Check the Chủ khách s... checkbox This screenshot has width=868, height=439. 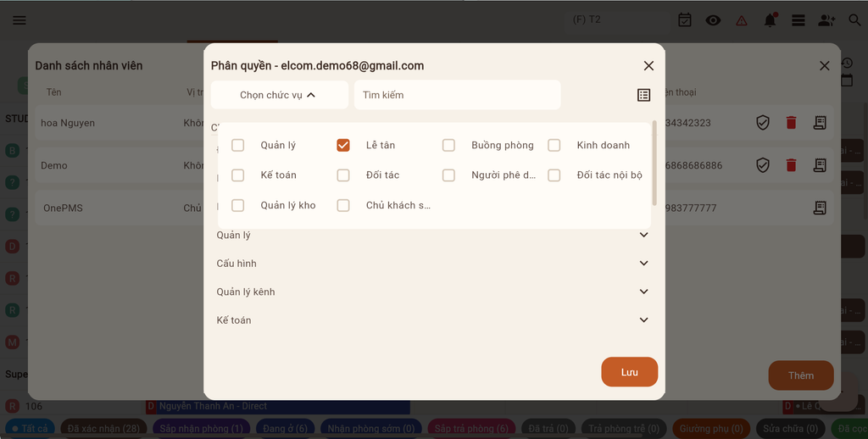click(x=343, y=205)
